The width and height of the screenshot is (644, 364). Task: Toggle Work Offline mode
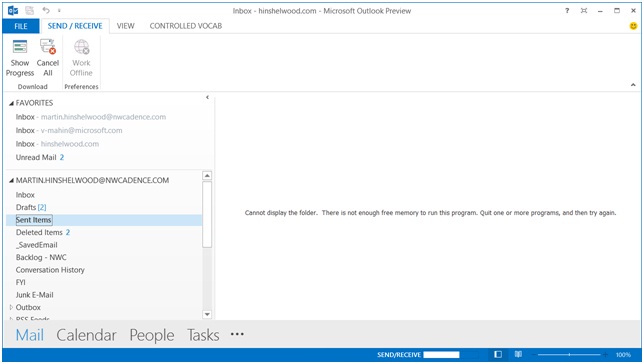pos(81,58)
